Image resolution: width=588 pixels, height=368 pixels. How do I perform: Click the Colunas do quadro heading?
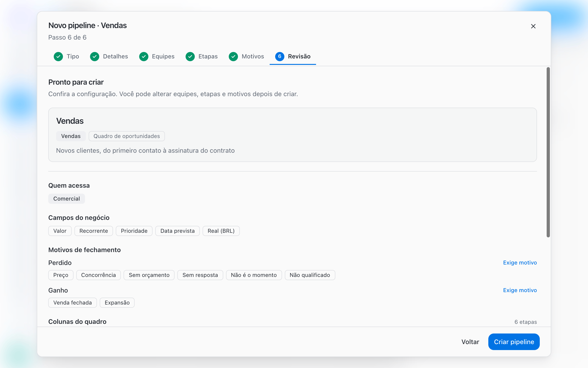[x=77, y=322]
